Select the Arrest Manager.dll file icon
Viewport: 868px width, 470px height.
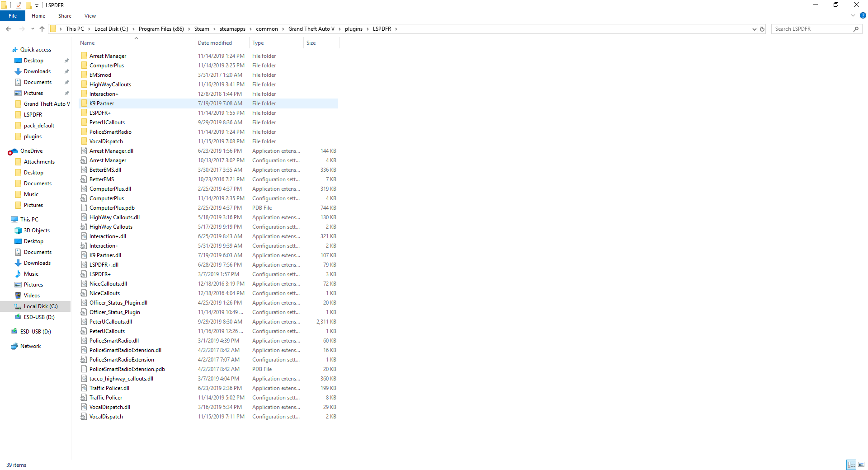pyautogui.click(x=84, y=151)
